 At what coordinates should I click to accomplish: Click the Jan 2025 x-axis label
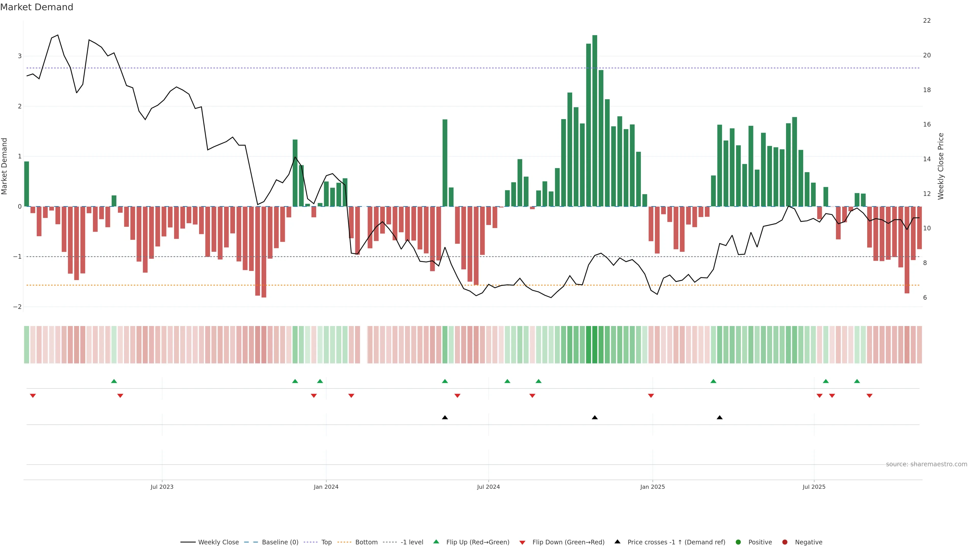click(653, 487)
